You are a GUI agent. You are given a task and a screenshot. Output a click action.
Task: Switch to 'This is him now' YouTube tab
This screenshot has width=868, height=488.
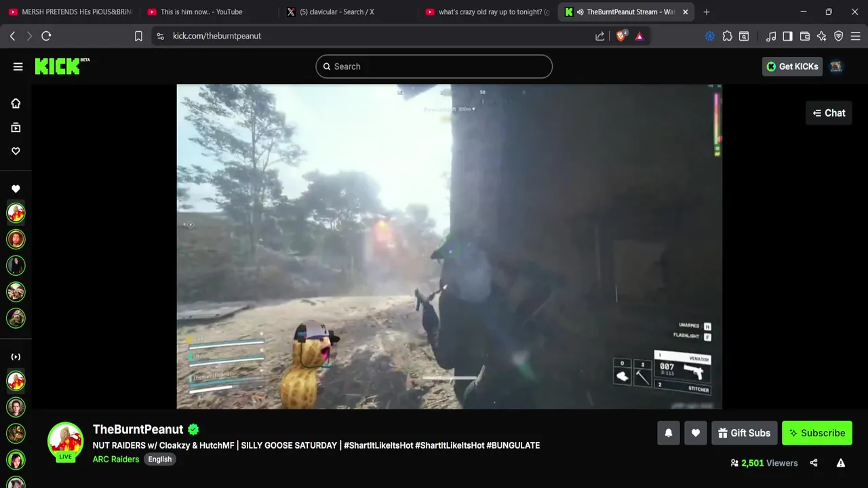208,12
